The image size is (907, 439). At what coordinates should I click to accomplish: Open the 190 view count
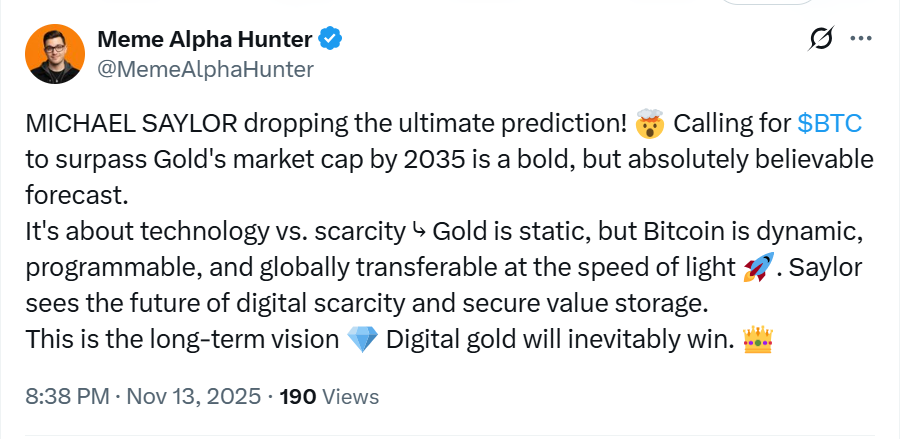pyautogui.click(x=297, y=397)
